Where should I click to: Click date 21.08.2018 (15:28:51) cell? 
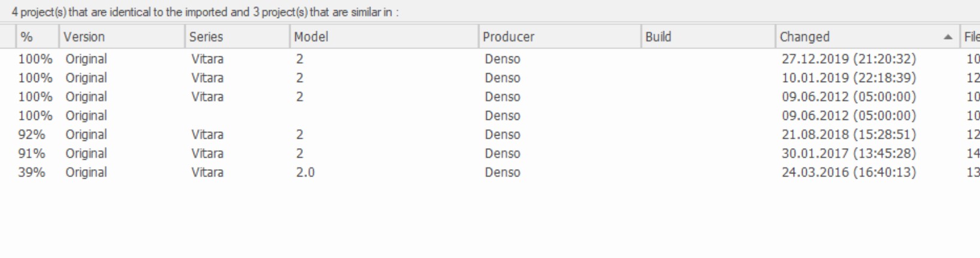pos(849,135)
